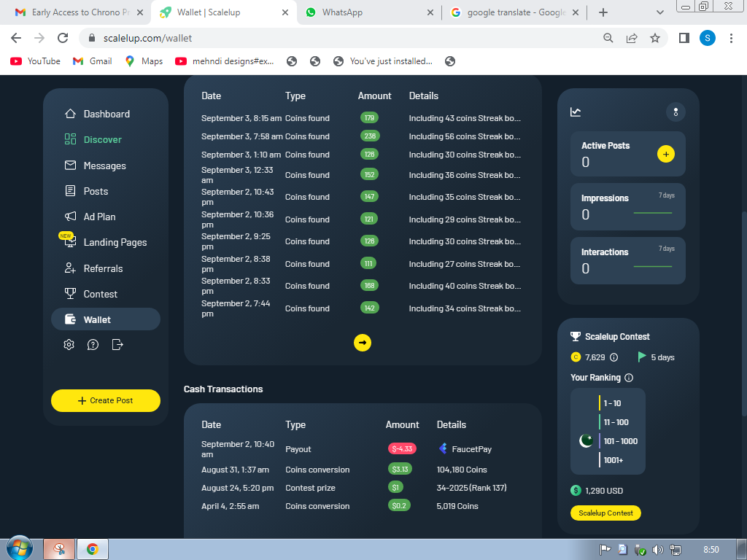Viewport: 747px width, 560px height.
Task: Open the Impressions stats card
Action: tap(628, 206)
